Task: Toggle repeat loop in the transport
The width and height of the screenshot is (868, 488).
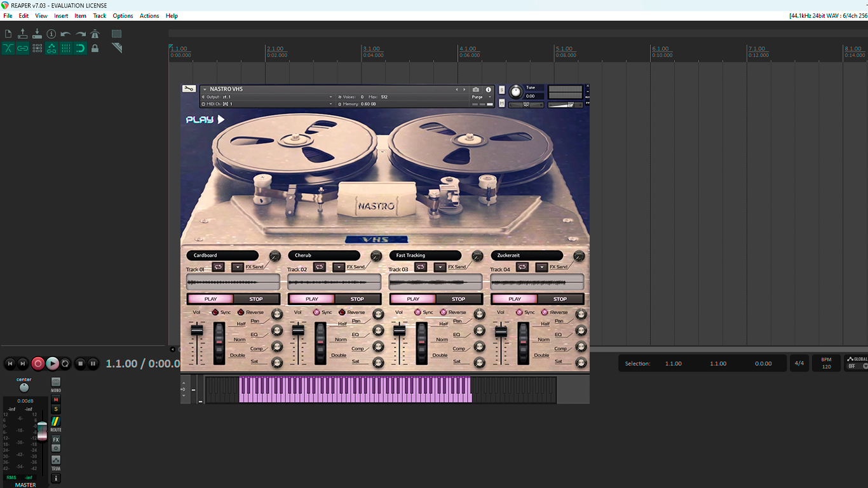Action: click(65, 363)
